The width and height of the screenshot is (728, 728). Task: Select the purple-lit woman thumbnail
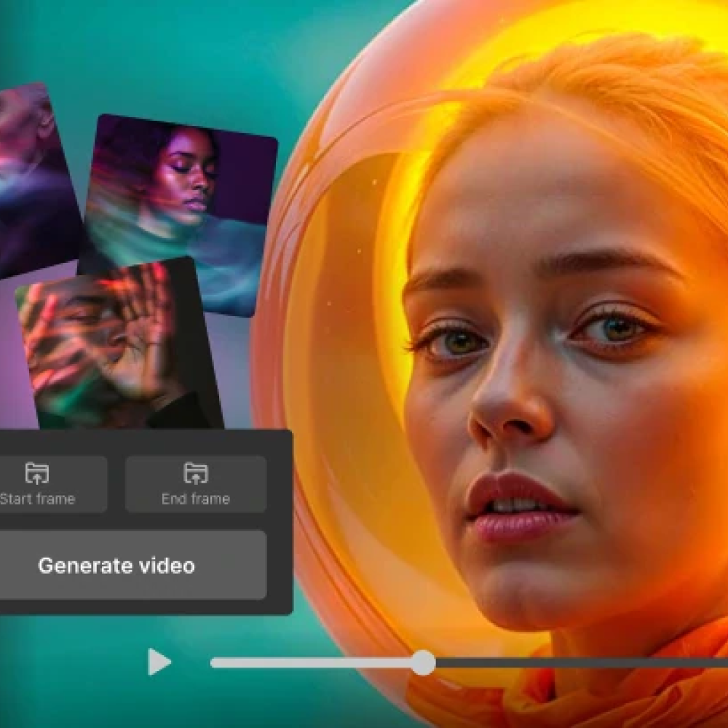(x=178, y=215)
